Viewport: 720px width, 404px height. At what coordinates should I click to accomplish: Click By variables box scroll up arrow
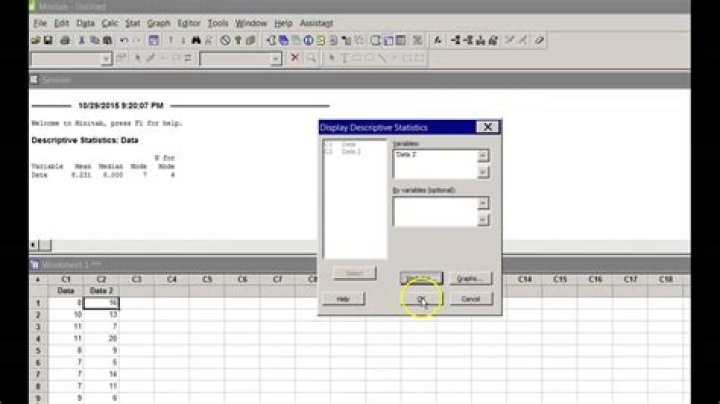pos(483,203)
